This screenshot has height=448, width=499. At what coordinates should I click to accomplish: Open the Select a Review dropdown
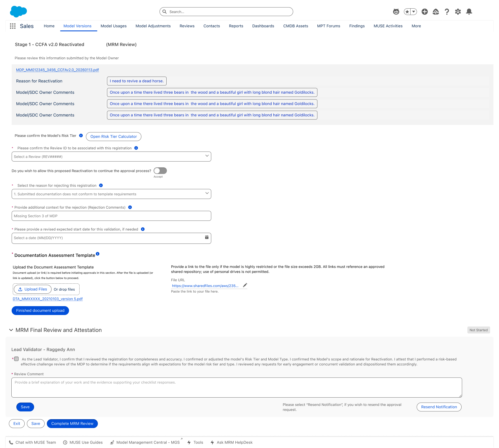(111, 157)
